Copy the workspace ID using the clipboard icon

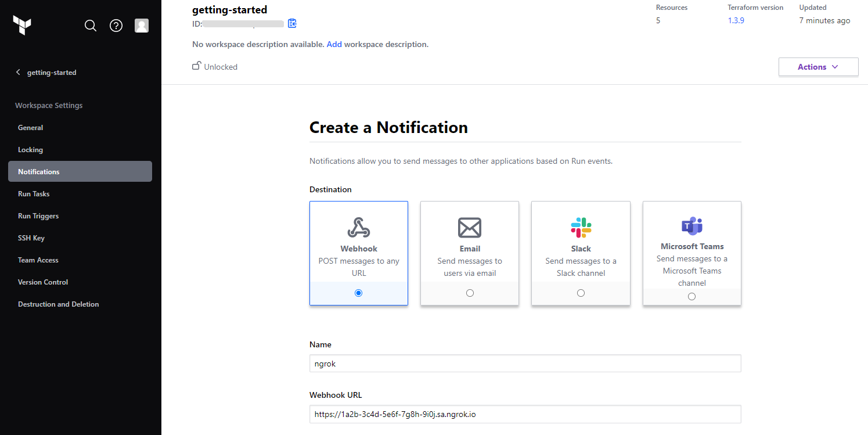pos(292,23)
